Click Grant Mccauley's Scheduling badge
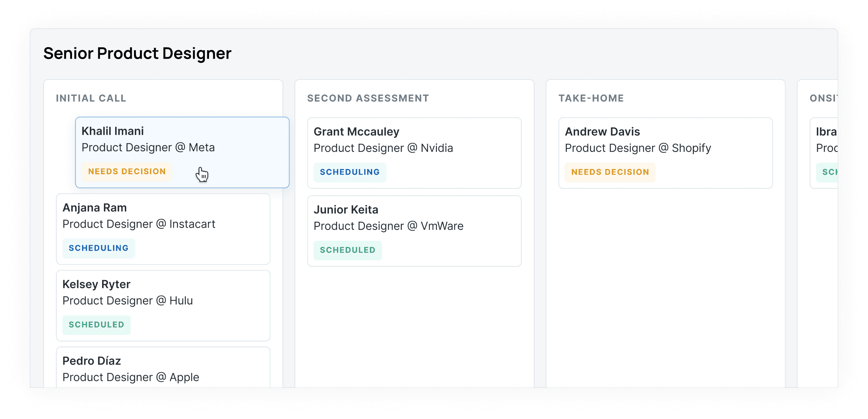 tap(349, 172)
